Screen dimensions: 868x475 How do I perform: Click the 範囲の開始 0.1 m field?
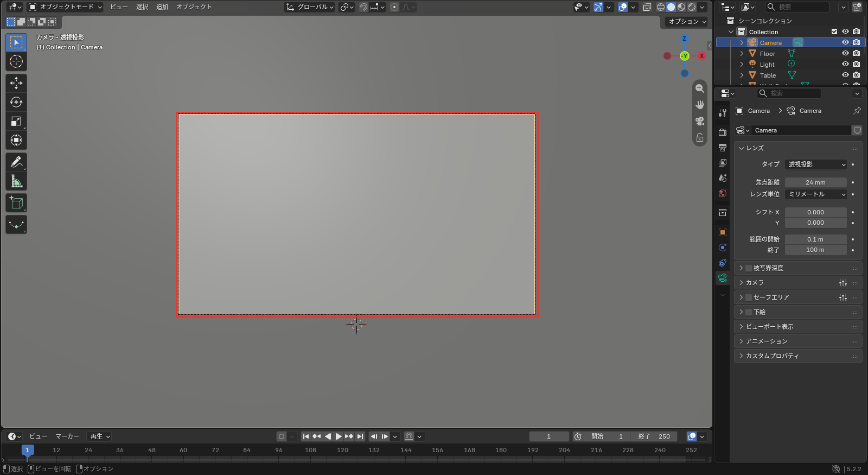click(x=816, y=239)
